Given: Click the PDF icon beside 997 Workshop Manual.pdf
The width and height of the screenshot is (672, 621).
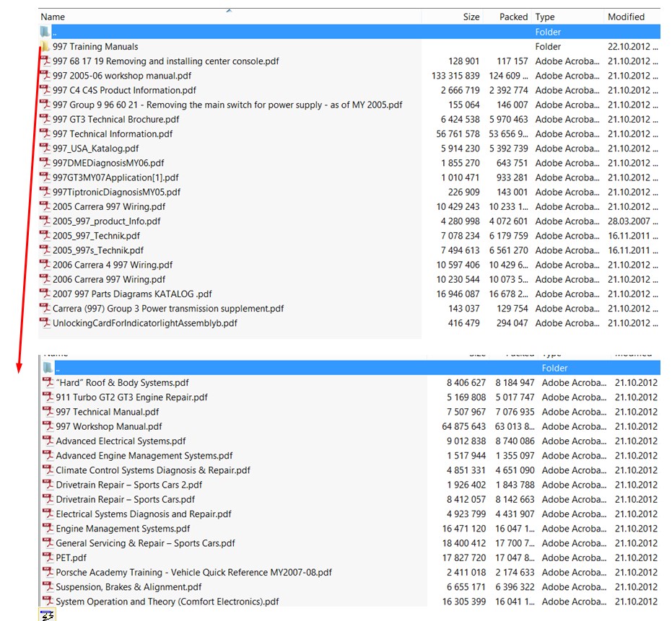Looking at the screenshot, I should point(48,426).
